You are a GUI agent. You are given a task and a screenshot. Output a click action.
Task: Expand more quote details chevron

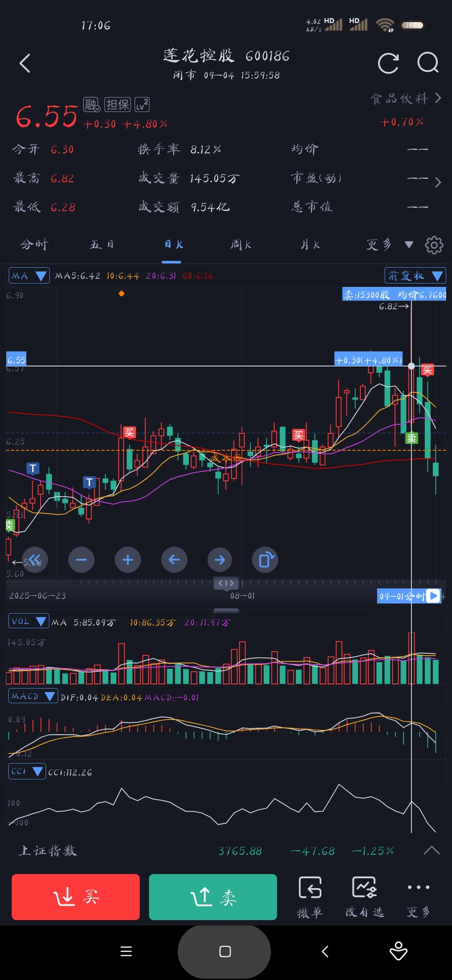click(x=438, y=182)
